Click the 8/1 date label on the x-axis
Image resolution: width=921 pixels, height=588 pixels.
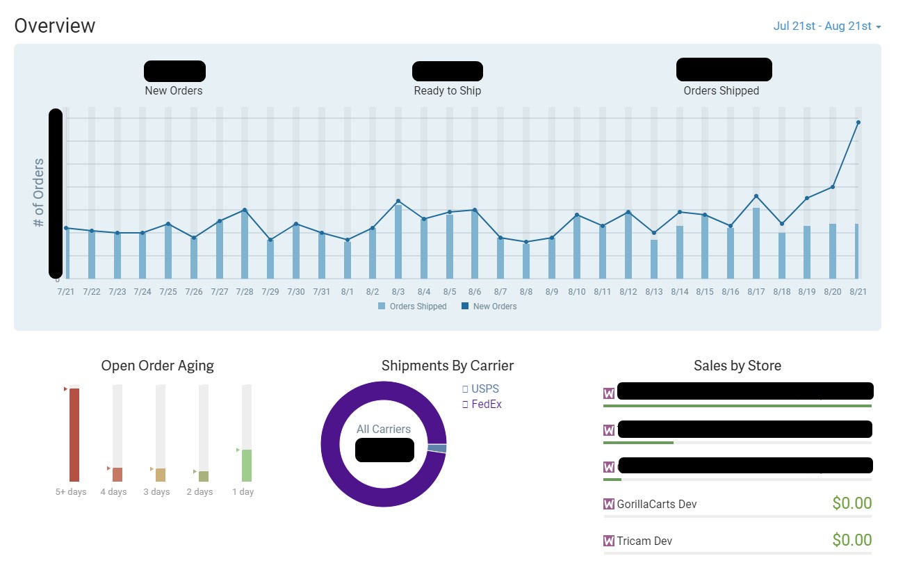coord(348,292)
